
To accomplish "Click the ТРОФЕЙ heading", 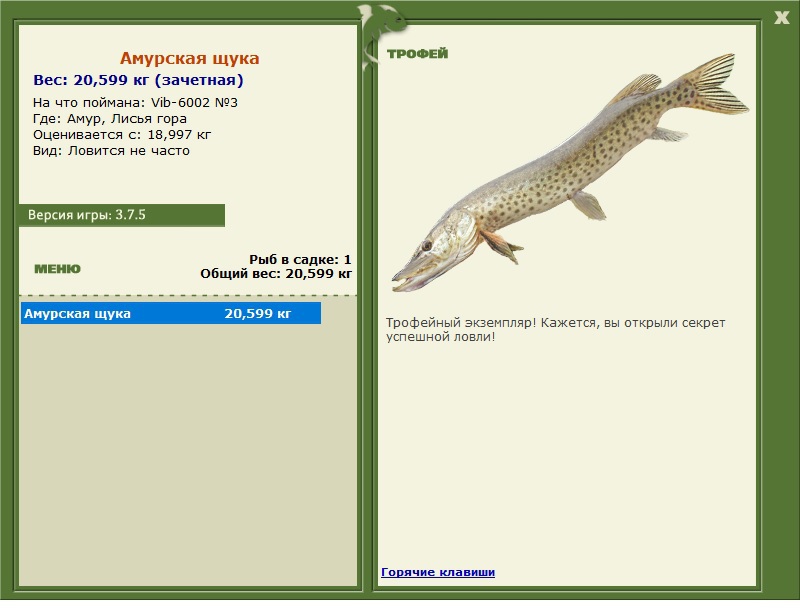I will [x=417, y=54].
